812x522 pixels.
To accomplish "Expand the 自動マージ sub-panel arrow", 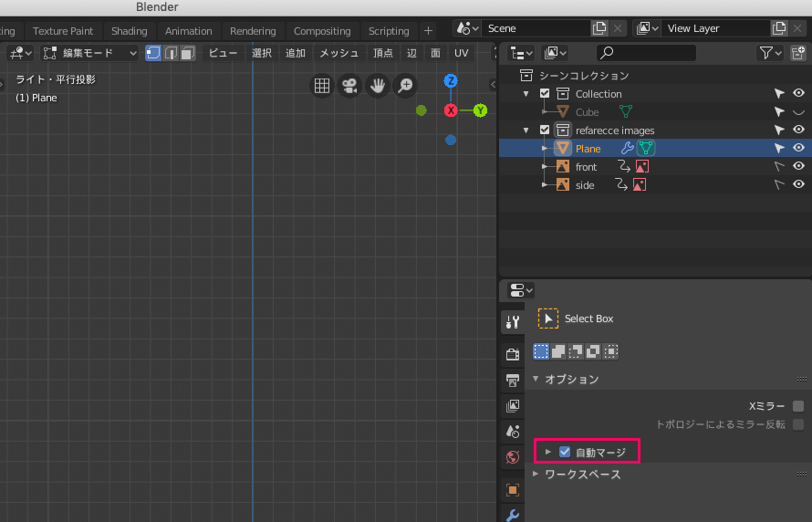I will pyautogui.click(x=548, y=452).
